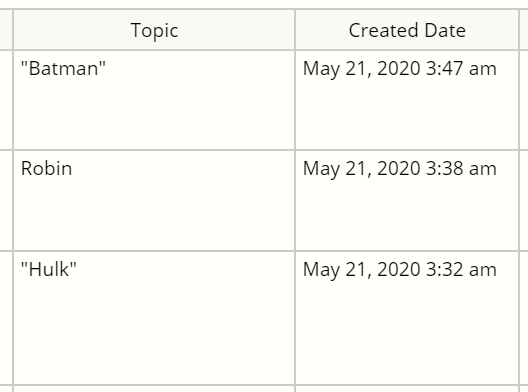528x392 pixels.
Task: Sort by the Created Date column header
Action: pyautogui.click(x=407, y=30)
